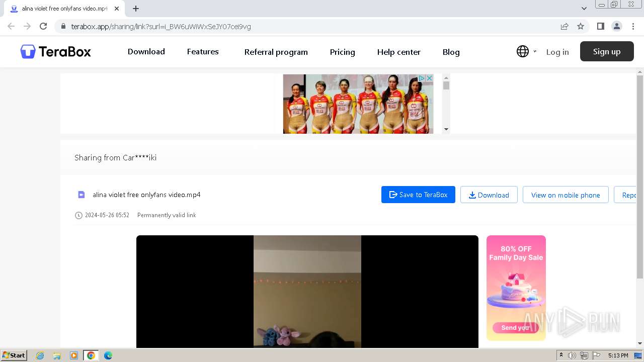Image resolution: width=644 pixels, height=362 pixels.
Task: Click the share page icon in address bar
Action: tap(565, 26)
